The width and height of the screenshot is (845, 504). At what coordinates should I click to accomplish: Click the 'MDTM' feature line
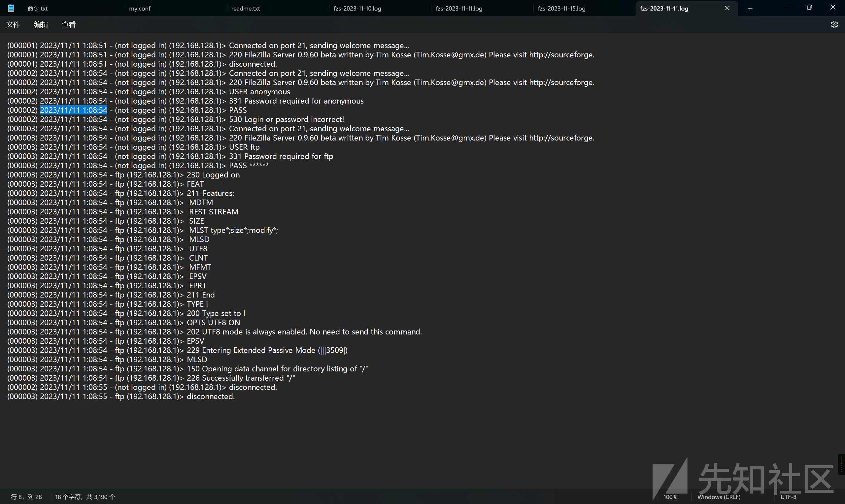[110, 203]
